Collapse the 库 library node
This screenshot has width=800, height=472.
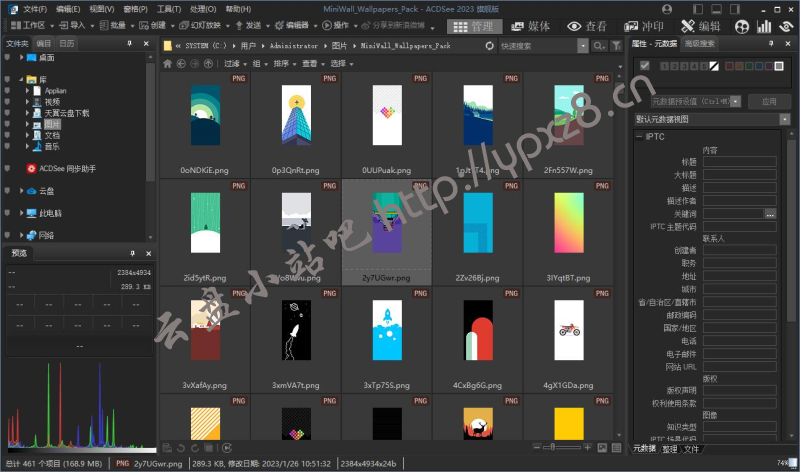[x=21, y=80]
